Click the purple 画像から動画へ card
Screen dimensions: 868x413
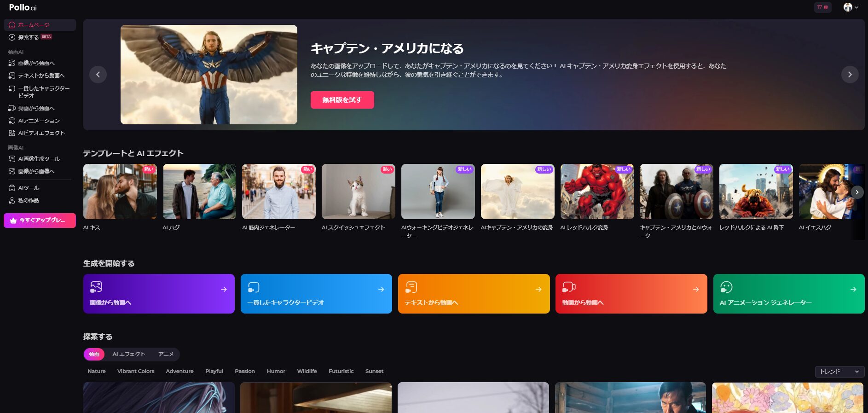159,294
